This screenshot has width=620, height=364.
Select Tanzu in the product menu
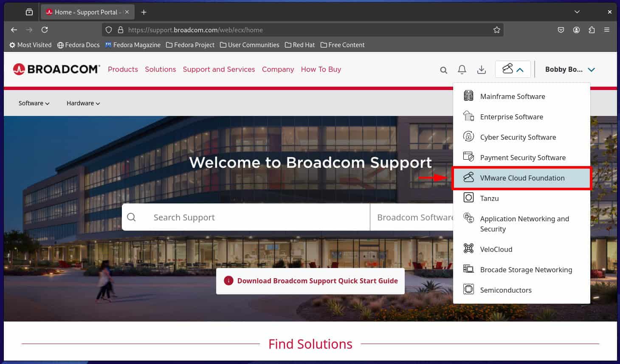click(x=489, y=198)
